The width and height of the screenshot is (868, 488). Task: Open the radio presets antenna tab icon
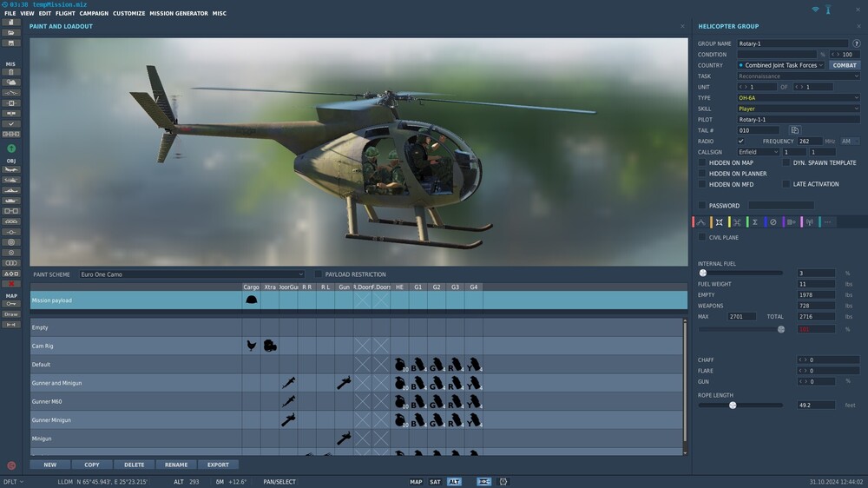[x=809, y=222]
